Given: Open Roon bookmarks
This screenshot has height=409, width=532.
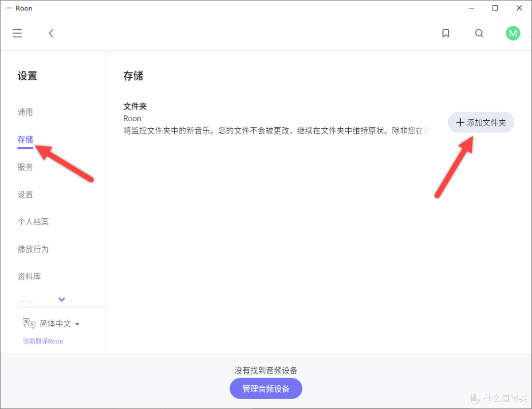Looking at the screenshot, I should [446, 33].
